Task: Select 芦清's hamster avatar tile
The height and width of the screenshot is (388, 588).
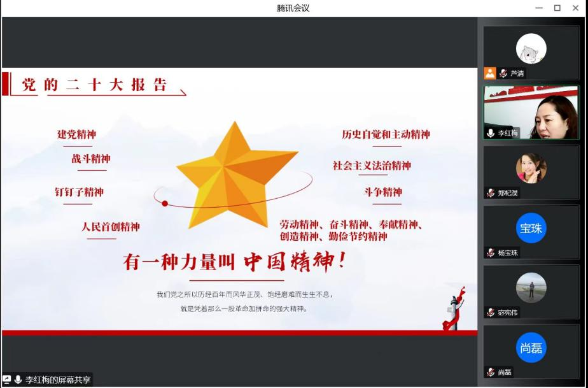Action: (531, 48)
